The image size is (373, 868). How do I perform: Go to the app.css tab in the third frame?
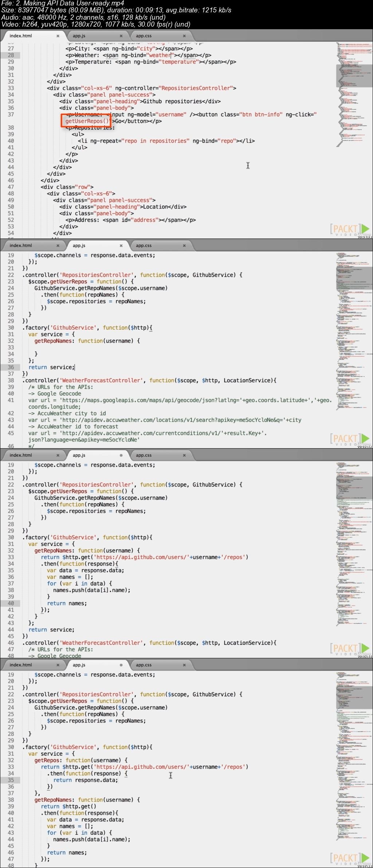[144, 455]
